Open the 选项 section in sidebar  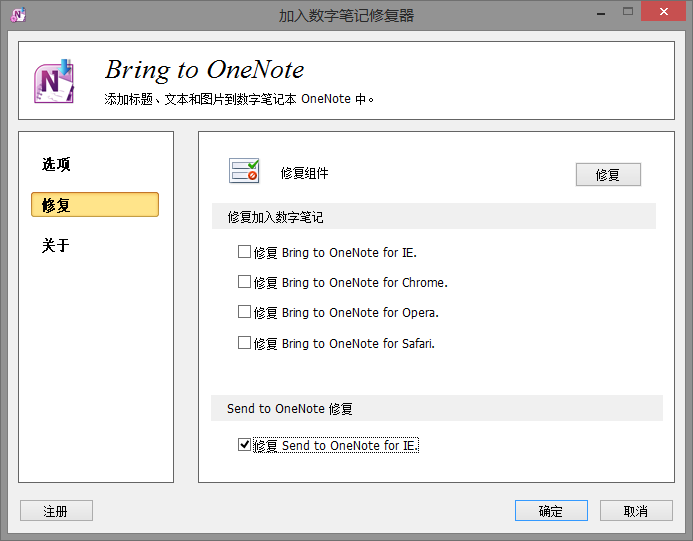(x=56, y=164)
